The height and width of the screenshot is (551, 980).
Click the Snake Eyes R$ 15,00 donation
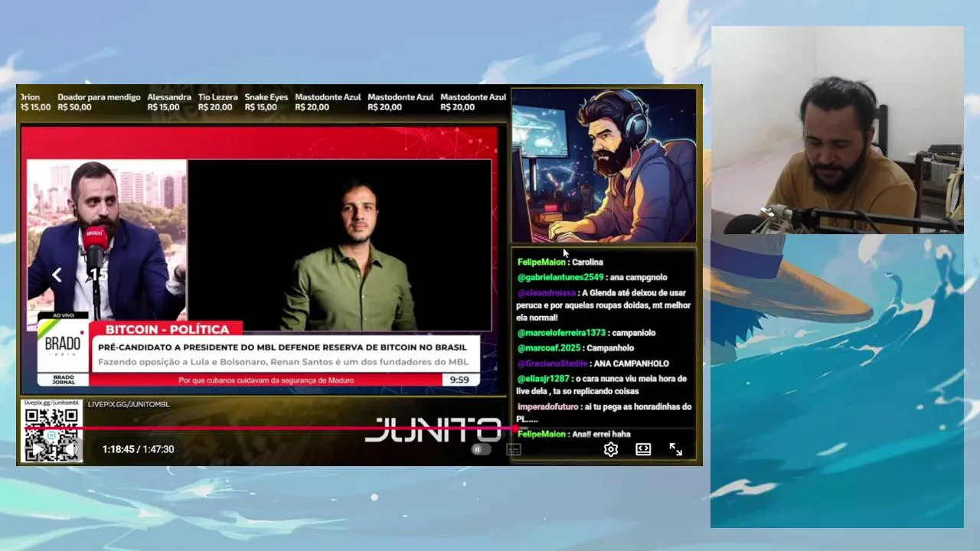click(266, 102)
